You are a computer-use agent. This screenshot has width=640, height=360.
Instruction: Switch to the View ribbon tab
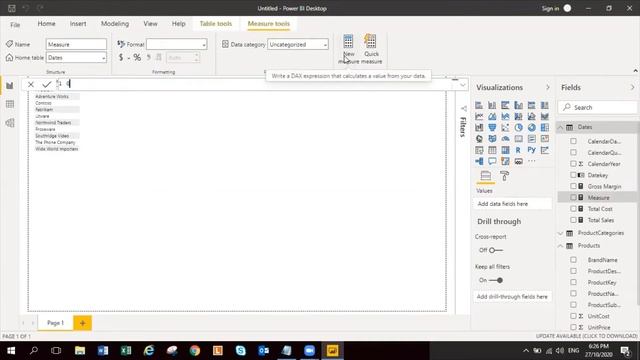[x=150, y=24]
